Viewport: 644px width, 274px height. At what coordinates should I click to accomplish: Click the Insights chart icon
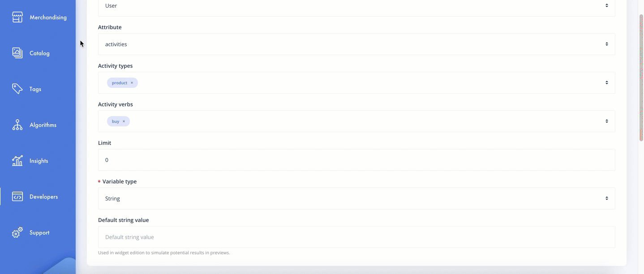point(17,161)
